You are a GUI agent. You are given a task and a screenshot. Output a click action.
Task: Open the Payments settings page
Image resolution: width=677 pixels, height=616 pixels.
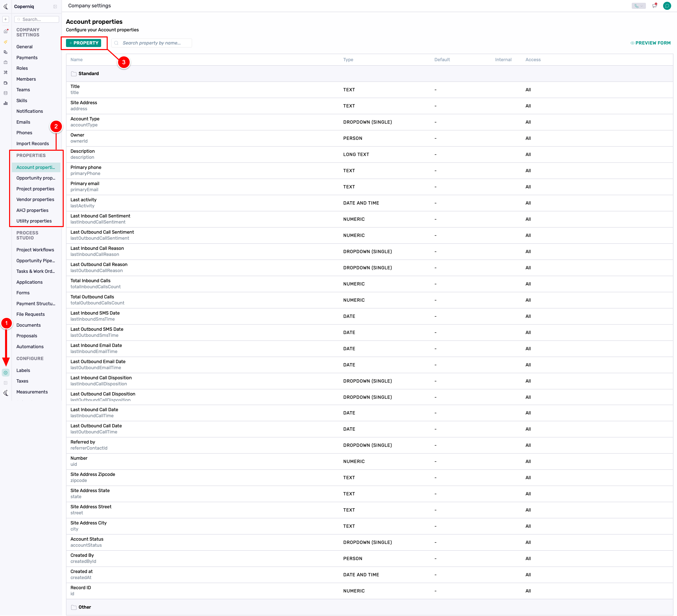pos(27,57)
